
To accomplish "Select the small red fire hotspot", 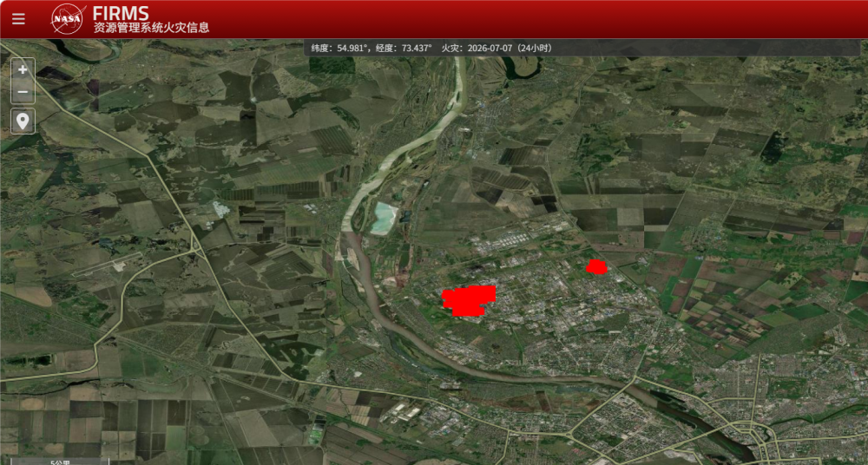I will tap(597, 267).
